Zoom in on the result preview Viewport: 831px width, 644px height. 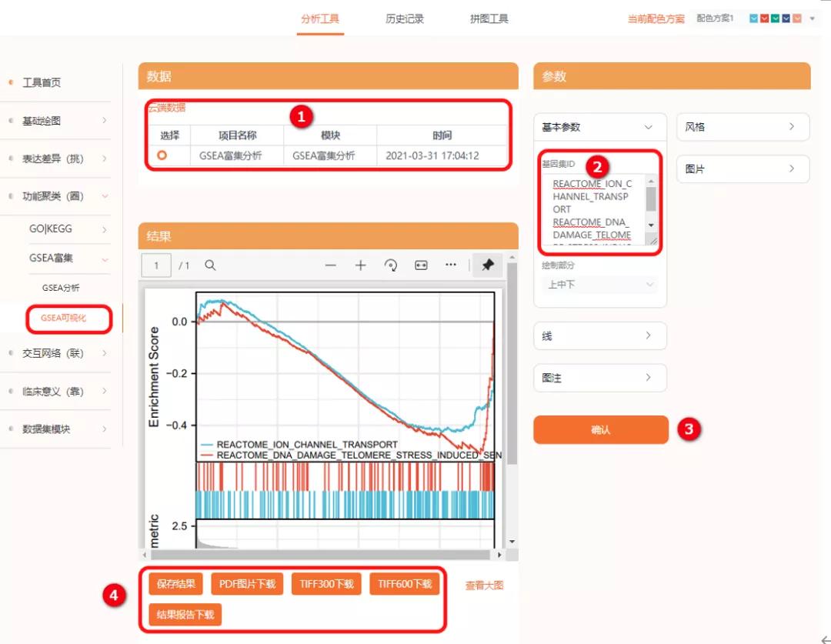click(x=360, y=264)
